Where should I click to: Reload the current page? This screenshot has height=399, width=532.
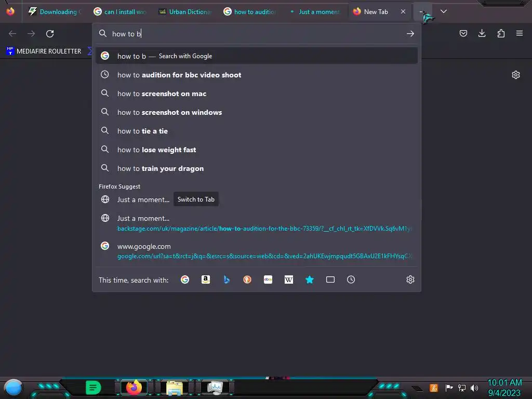pos(50,34)
